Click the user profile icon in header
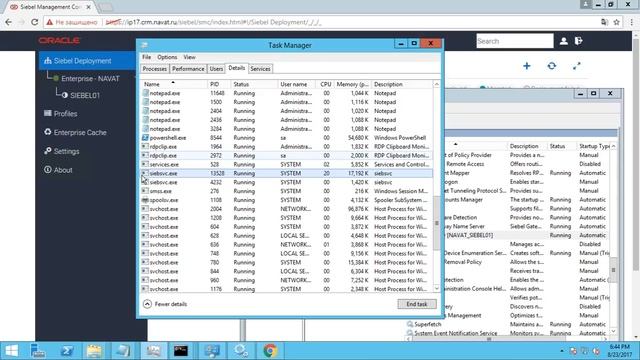The image size is (640, 360). 564,41
